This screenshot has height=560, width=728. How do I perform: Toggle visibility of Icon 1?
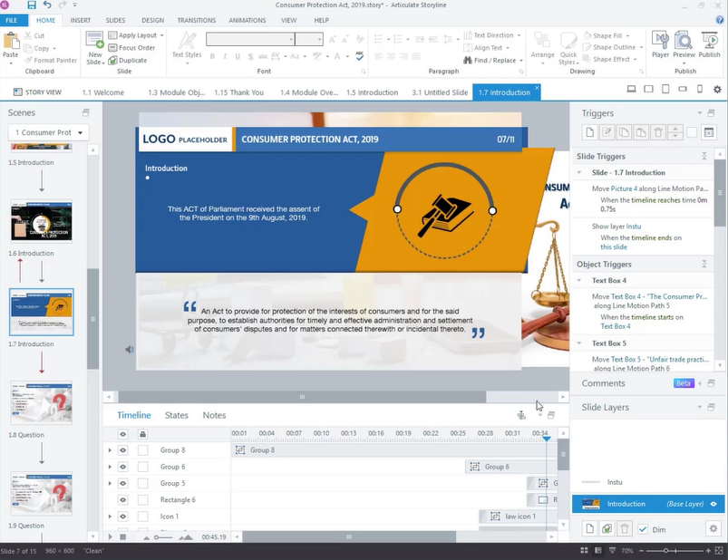(122, 517)
